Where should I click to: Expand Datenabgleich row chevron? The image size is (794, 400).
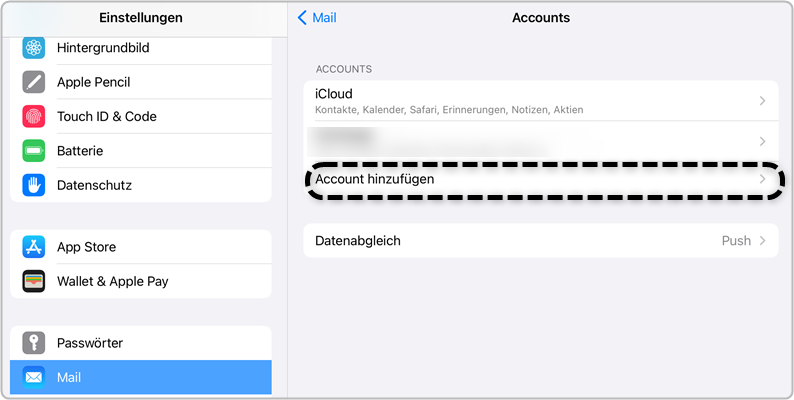point(763,241)
